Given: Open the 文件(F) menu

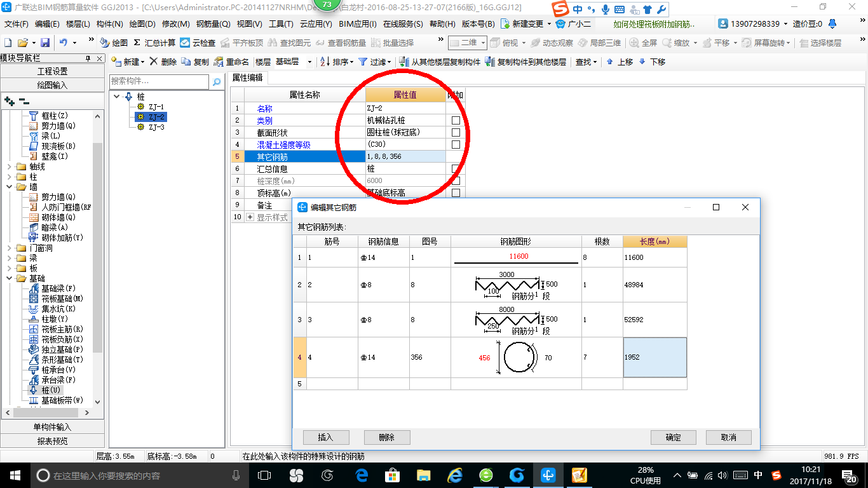Looking at the screenshot, I should pos(17,24).
